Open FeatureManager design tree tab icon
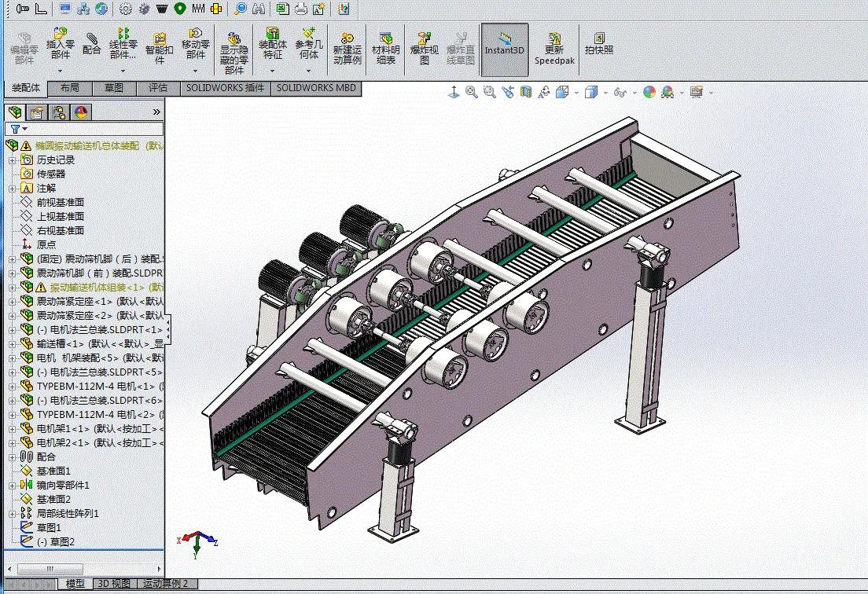 click(x=15, y=112)
